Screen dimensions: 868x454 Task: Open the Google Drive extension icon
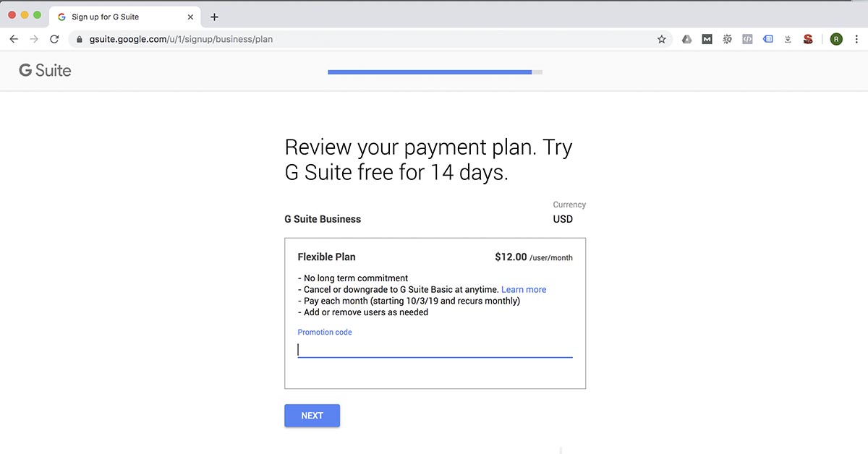pyautogui.click(x=686, y=38)
